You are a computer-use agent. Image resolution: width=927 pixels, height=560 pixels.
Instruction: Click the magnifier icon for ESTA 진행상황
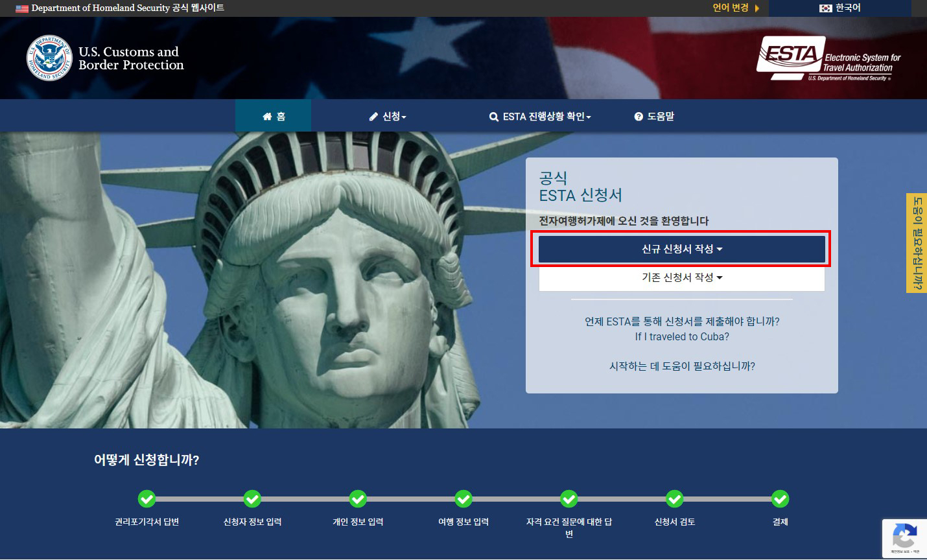[x=494, y=117]
